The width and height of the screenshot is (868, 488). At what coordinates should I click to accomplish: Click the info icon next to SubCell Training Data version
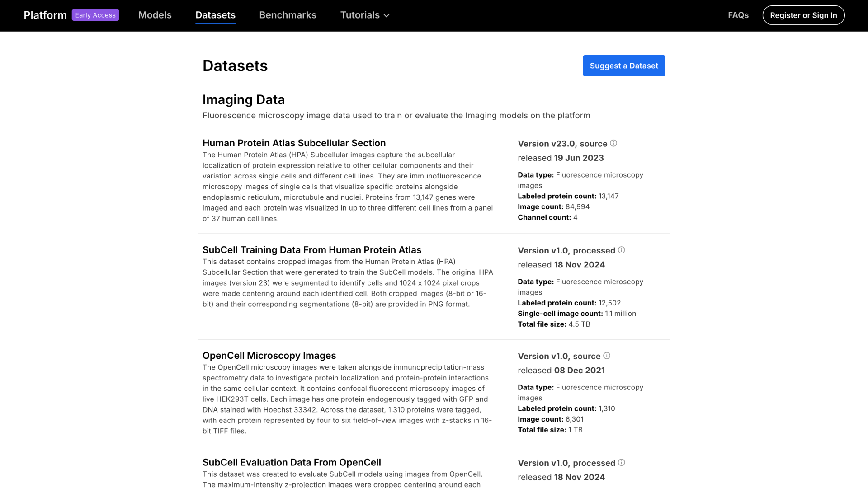point(622,249)
